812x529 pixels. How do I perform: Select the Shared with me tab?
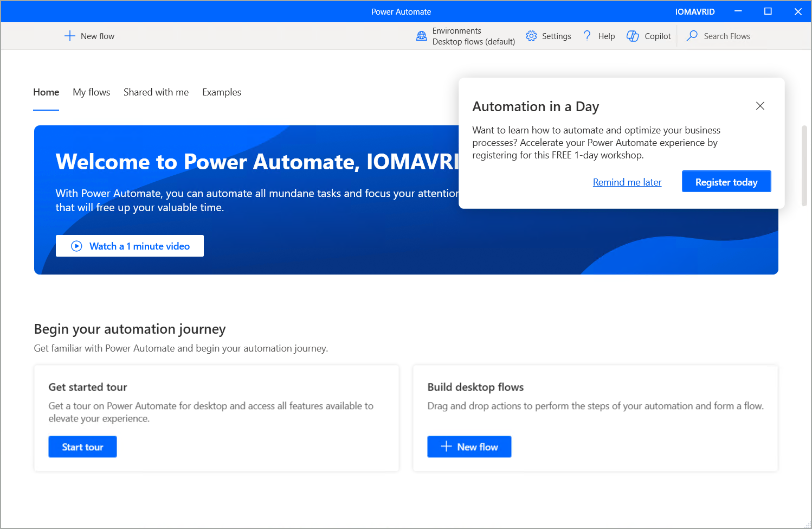tap(156, 92)
